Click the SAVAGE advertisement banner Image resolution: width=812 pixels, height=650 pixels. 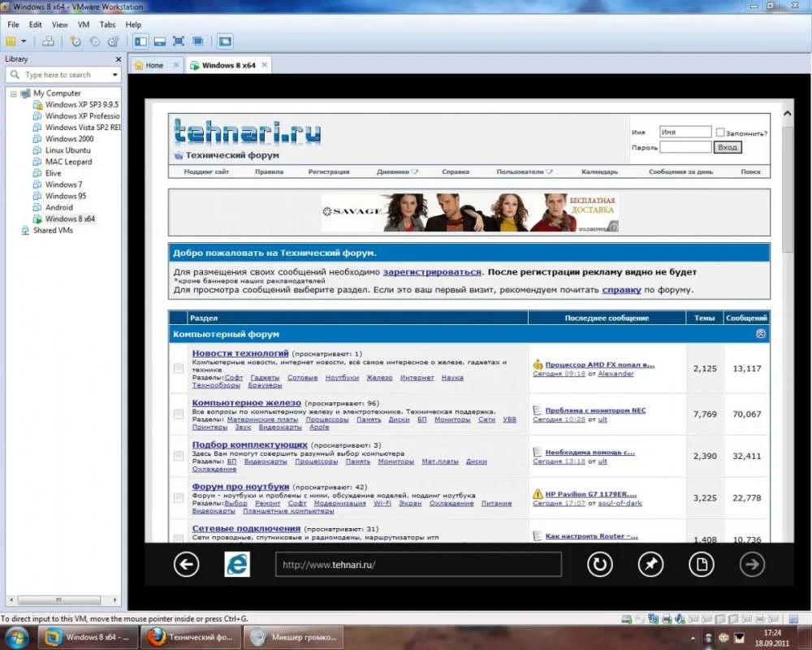tap(469, 213)
